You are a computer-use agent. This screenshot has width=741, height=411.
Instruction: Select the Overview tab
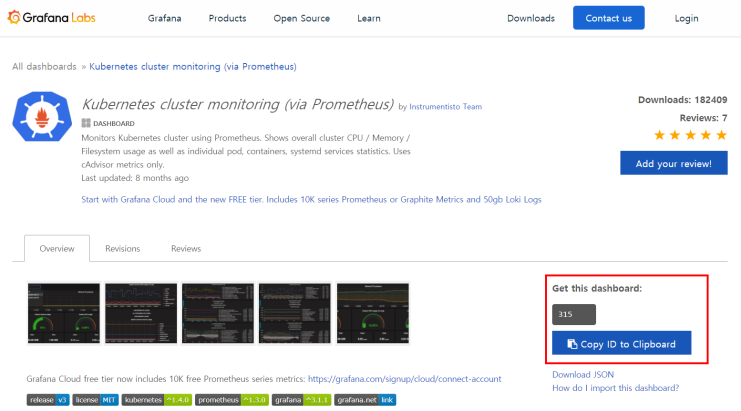click(57, 248)
